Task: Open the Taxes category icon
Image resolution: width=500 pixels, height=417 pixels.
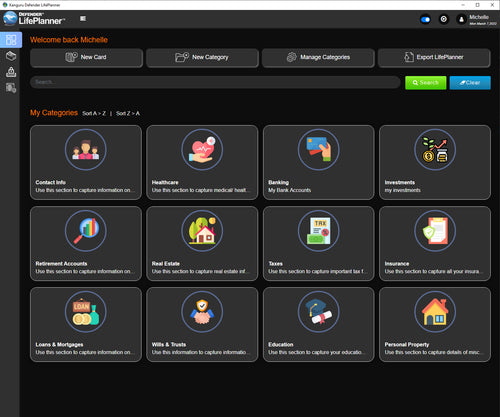Action: [318, 231]
